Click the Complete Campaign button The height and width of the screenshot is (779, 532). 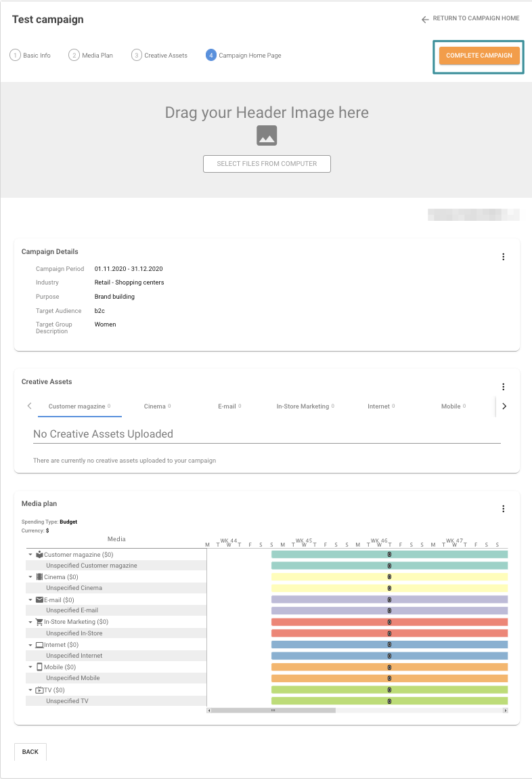[x=479, y=56]
